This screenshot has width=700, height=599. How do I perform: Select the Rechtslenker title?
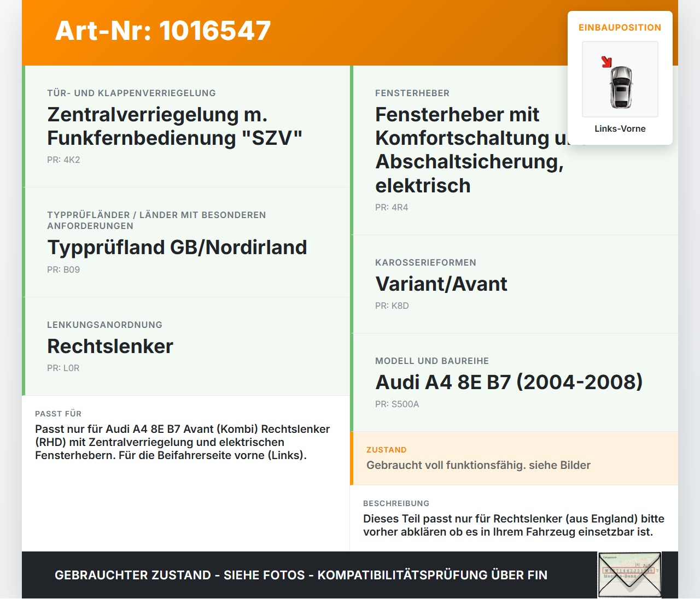click(x=110, y=346)
